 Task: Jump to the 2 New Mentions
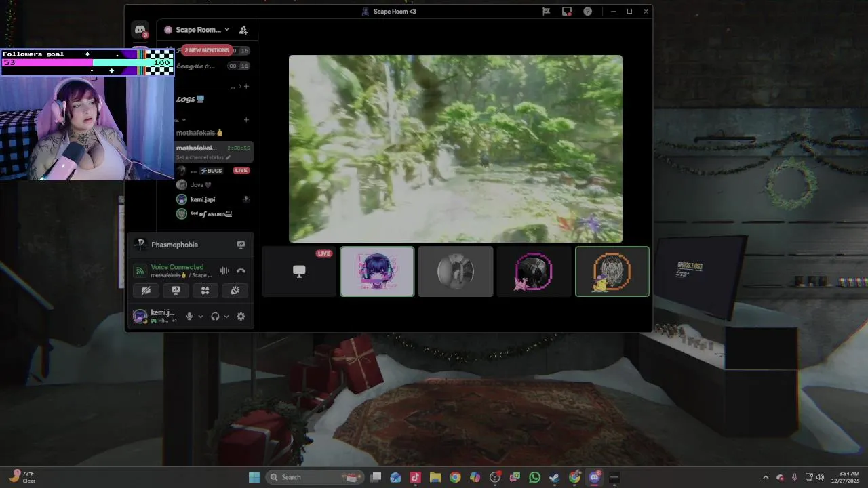coord(207,50)
